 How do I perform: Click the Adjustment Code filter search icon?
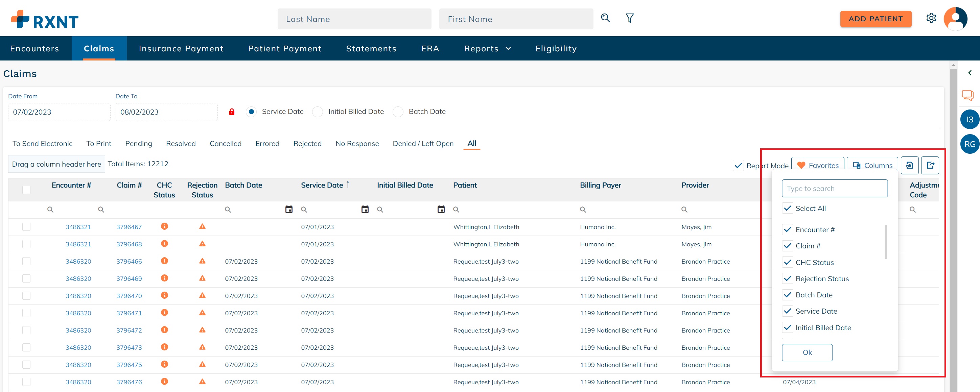click(x=913, y=210)
